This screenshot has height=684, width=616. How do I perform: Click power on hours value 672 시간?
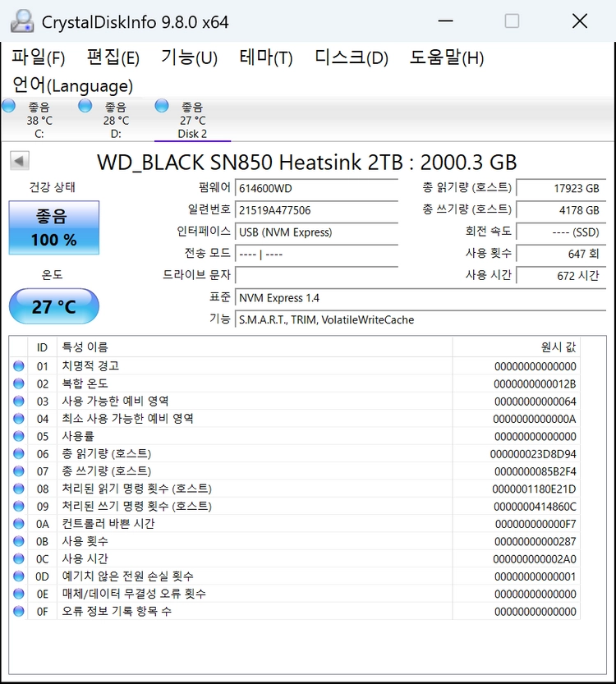(561, 276)
